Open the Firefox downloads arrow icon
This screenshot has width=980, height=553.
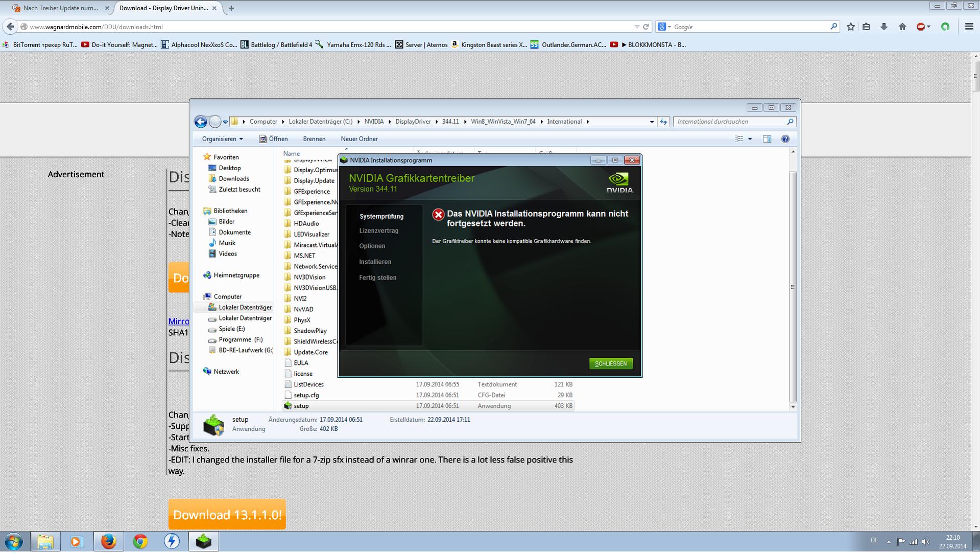(x=884, y=27)
